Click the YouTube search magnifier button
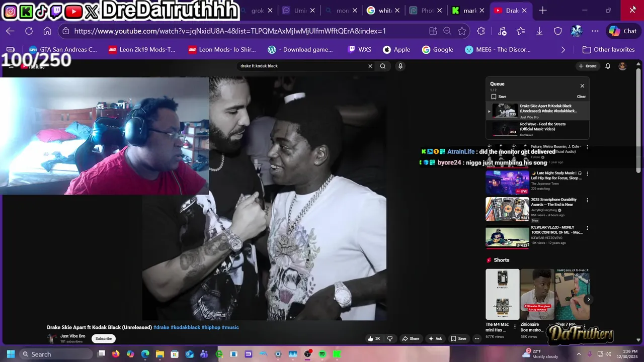 point(383,66)
